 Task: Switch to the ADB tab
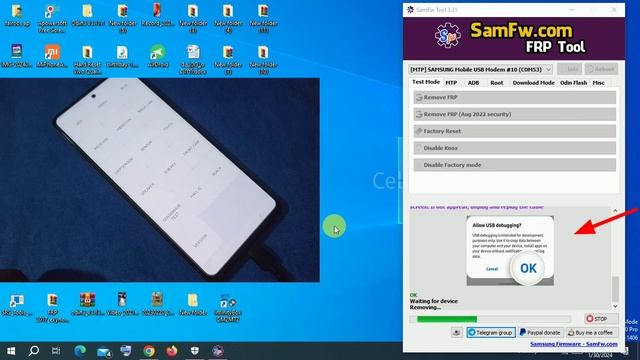click(x=473, y=82)
